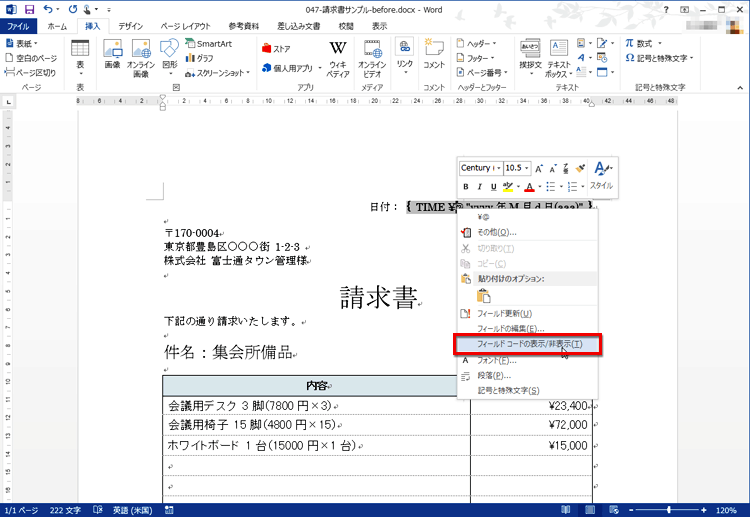
Task: Click the 英語 (米国) language indicator
Action: [132, 510]
